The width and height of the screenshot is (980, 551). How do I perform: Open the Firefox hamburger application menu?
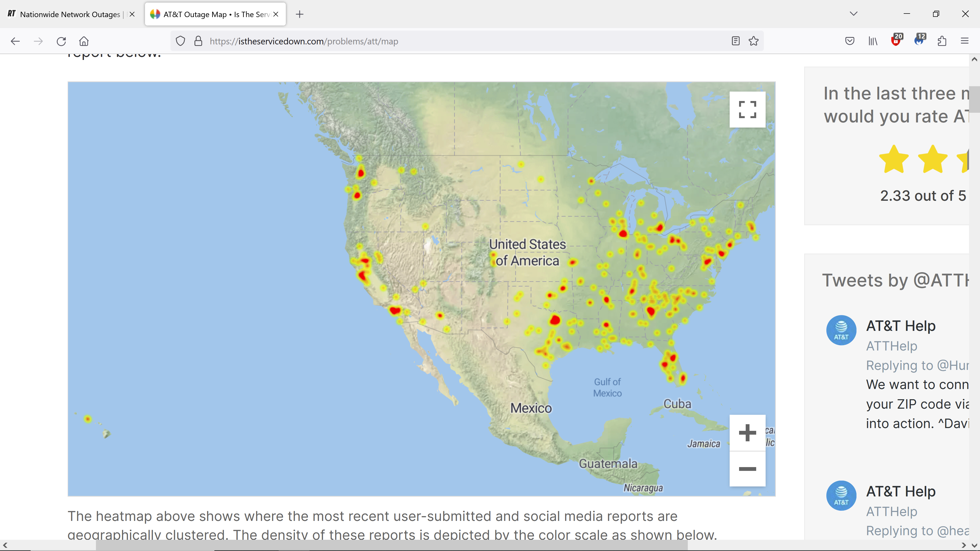[x=964, y=41]
